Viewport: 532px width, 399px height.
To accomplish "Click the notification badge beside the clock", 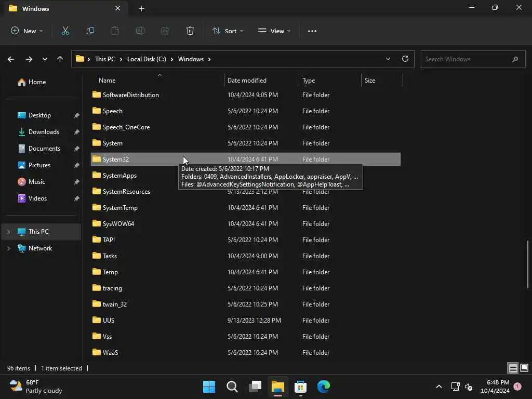I will point(517,387).
